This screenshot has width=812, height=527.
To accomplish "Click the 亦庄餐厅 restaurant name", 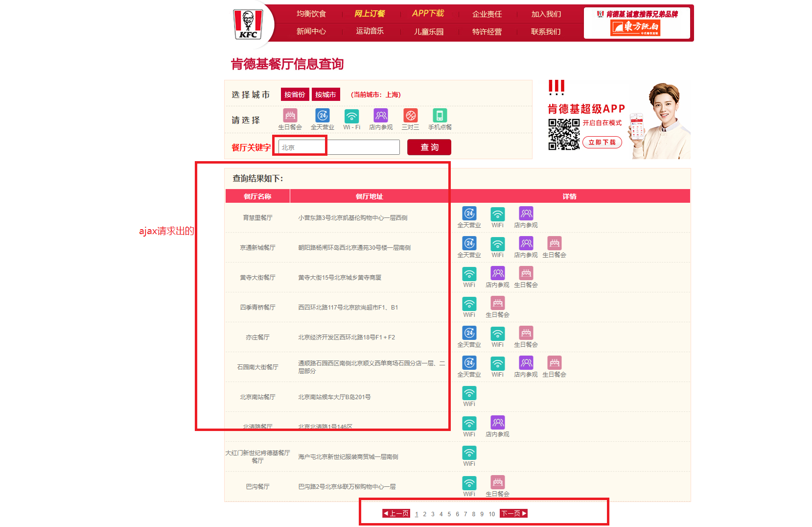I will 257,337.
